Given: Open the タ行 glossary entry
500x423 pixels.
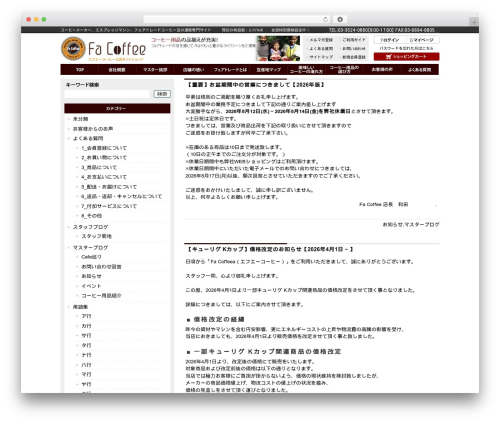Looking at the screenshot, I should click(x=86, y=346).
